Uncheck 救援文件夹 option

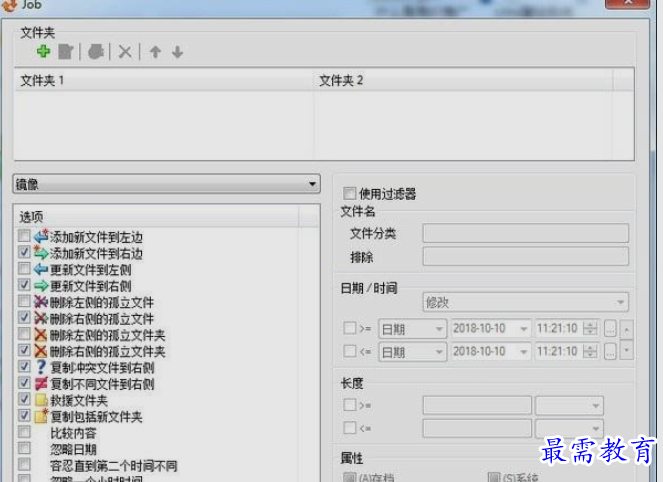click(x=25, y=399)
